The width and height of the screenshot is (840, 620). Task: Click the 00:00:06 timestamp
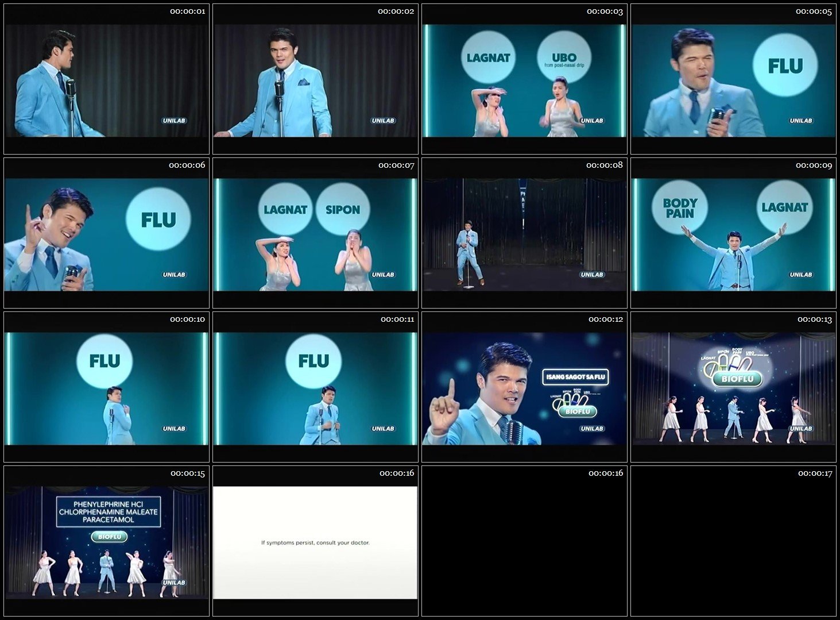[187, 165]
